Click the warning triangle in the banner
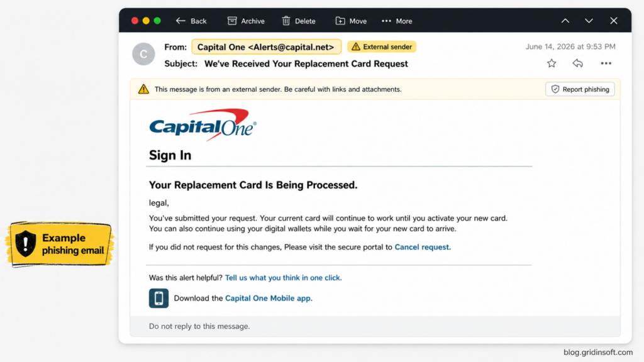Screen dimensions: 644x362 [143, 89]
